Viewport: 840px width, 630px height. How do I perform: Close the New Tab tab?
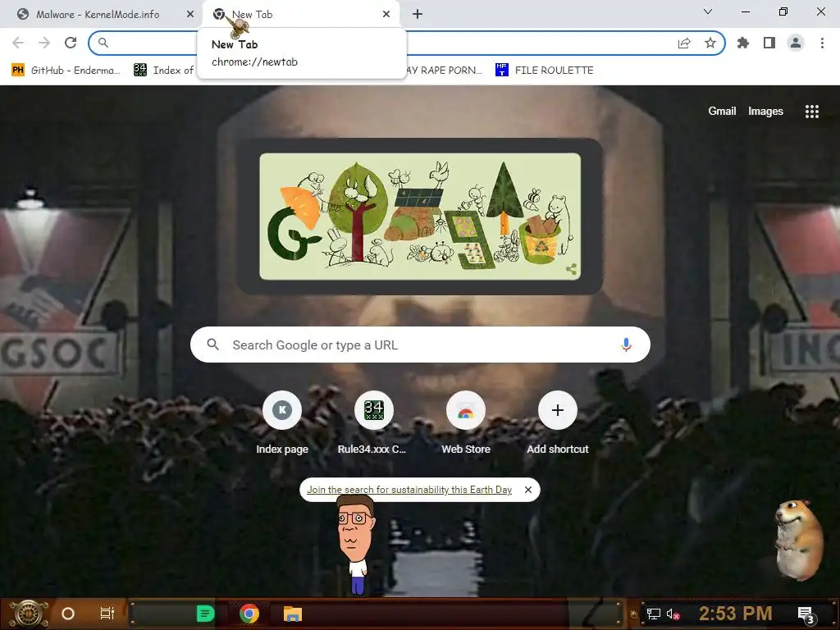click(386, 15)
